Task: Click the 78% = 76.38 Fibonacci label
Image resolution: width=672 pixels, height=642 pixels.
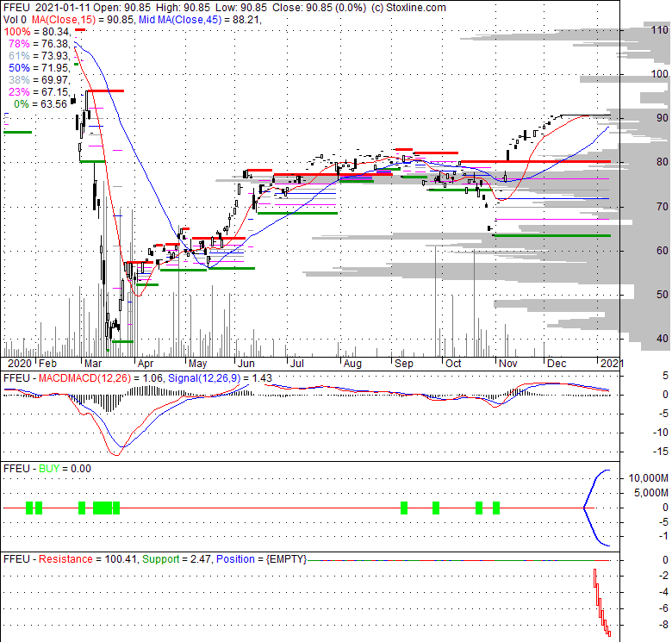Action: click(39, 44)
